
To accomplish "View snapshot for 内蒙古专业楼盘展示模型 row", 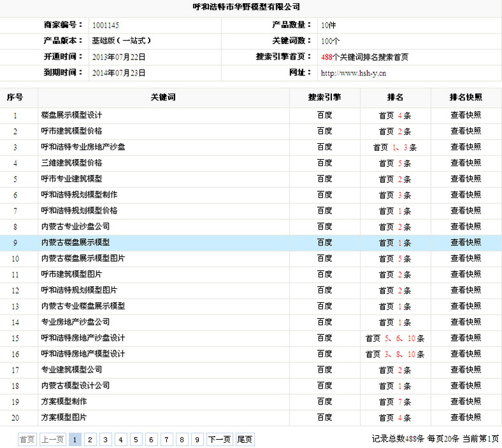I will pyautogui.click(x=466, y=306).
